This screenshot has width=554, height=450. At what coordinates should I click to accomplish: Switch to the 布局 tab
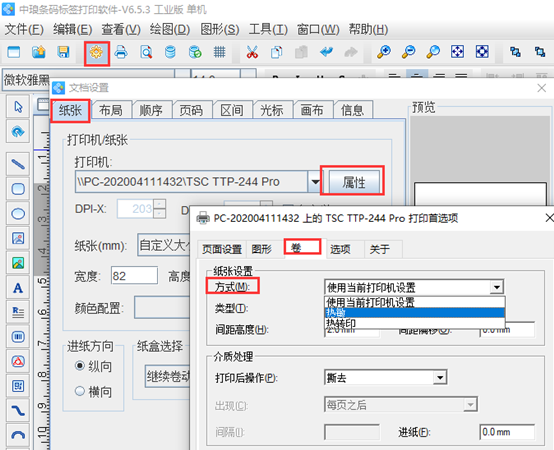111,110
